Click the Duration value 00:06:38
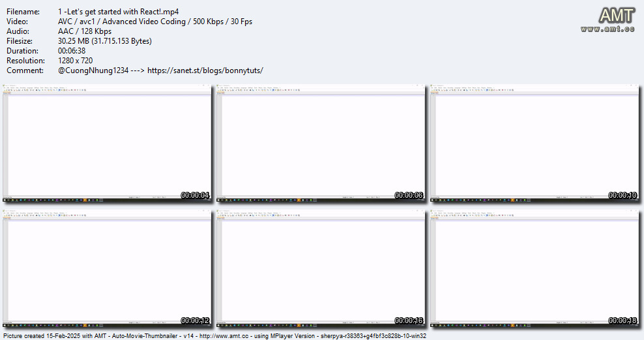Image resolution: width=644 pixels, height=340 pixels. (x=72, y=51)
